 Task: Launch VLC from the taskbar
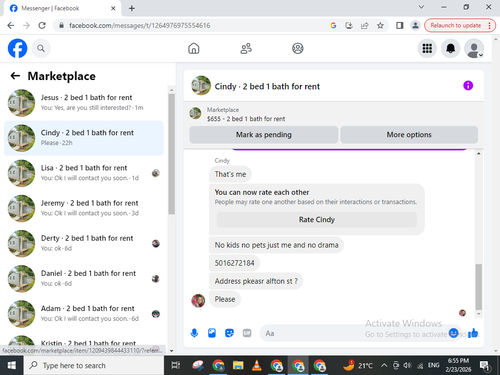click(x=257, y=365)
